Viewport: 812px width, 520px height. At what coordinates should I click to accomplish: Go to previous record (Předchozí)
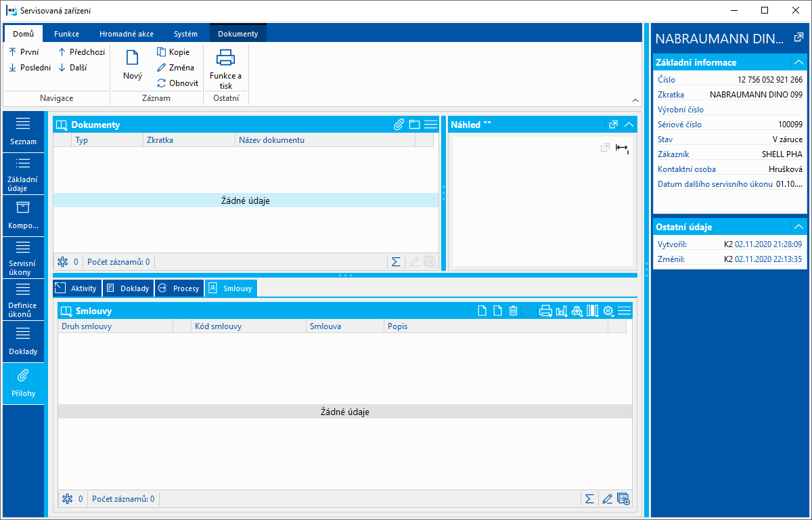(81, 51)
